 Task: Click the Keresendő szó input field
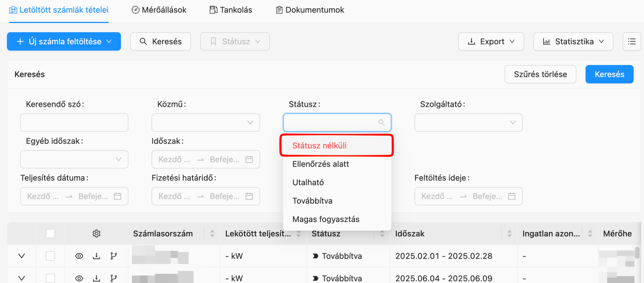74,123
